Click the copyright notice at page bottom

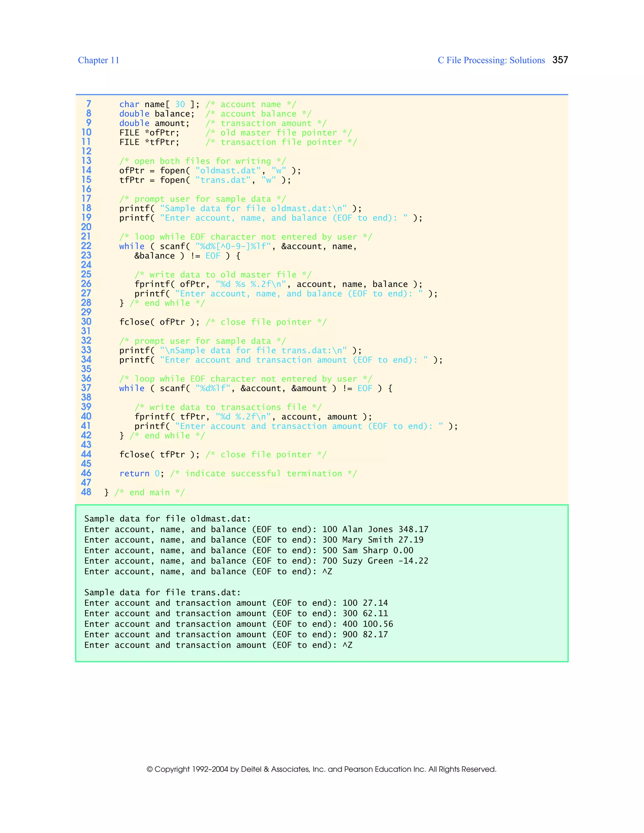[x=322, y=769]
